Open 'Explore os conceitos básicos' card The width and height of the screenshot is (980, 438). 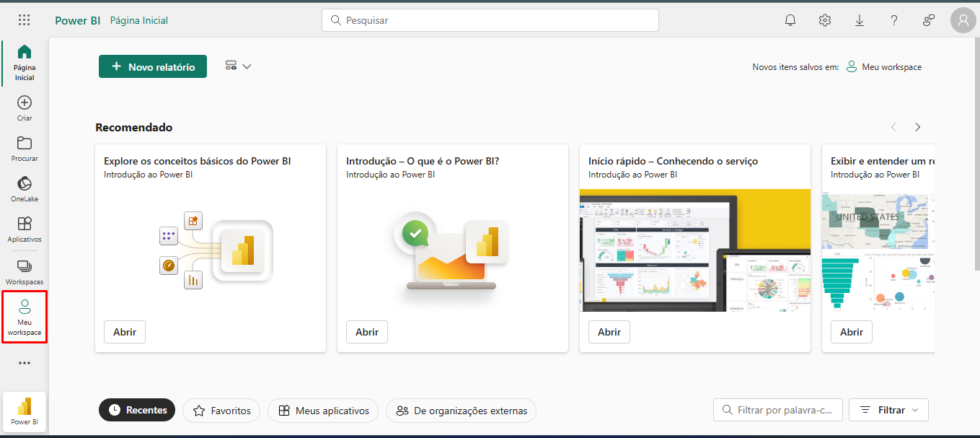point(125,332)
